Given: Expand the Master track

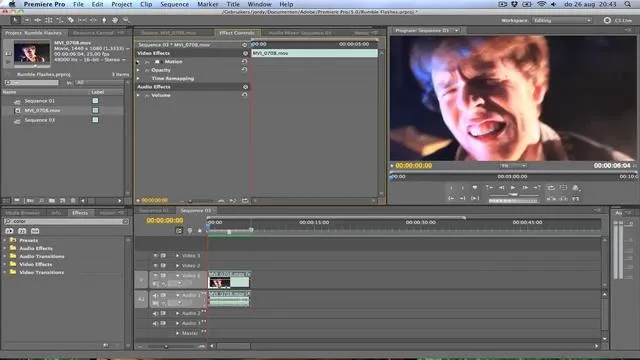Looking at the screenshot, I should (178, 333).
